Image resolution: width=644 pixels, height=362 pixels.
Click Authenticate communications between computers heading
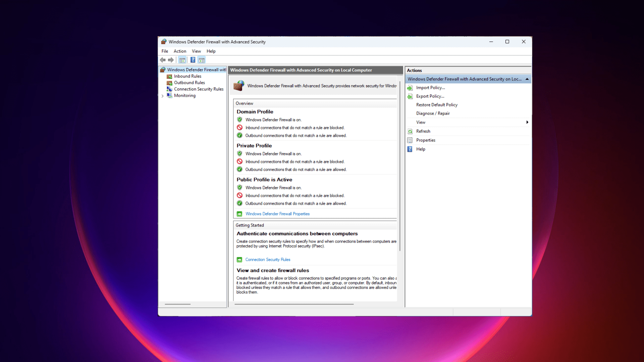[x=297, y=234]
